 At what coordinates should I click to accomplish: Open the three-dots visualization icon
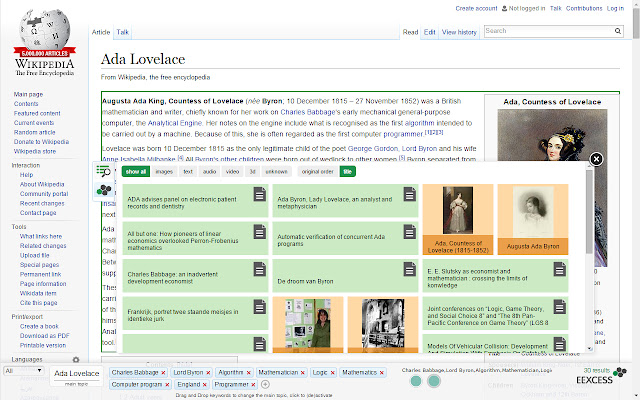[104, 190]
